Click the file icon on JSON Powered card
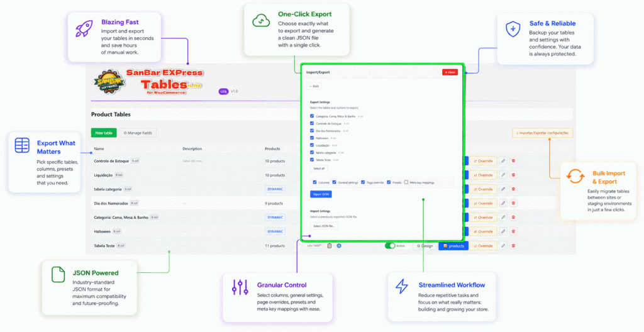 click(x=58, y=275)
